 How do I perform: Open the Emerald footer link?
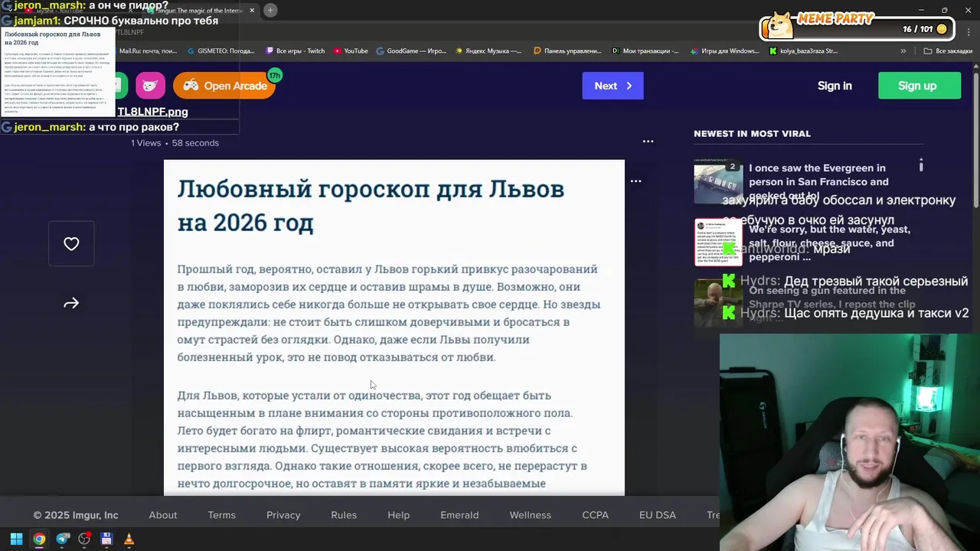click(x=459, y=515)
